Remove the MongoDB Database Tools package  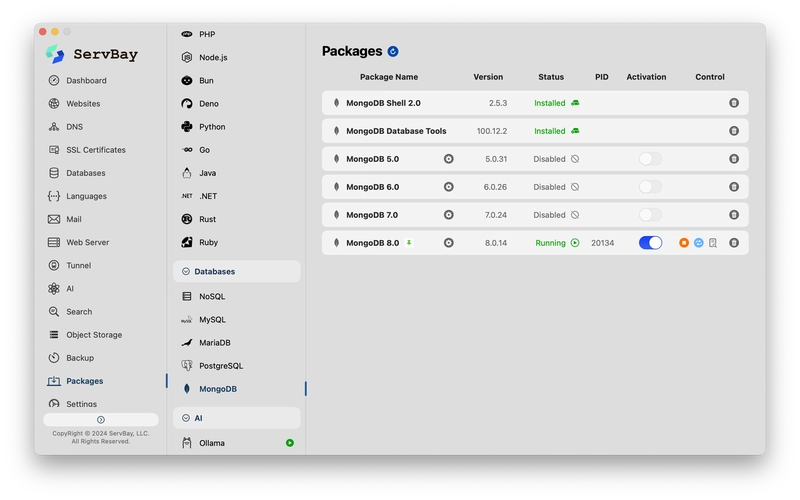pos(733,131)
